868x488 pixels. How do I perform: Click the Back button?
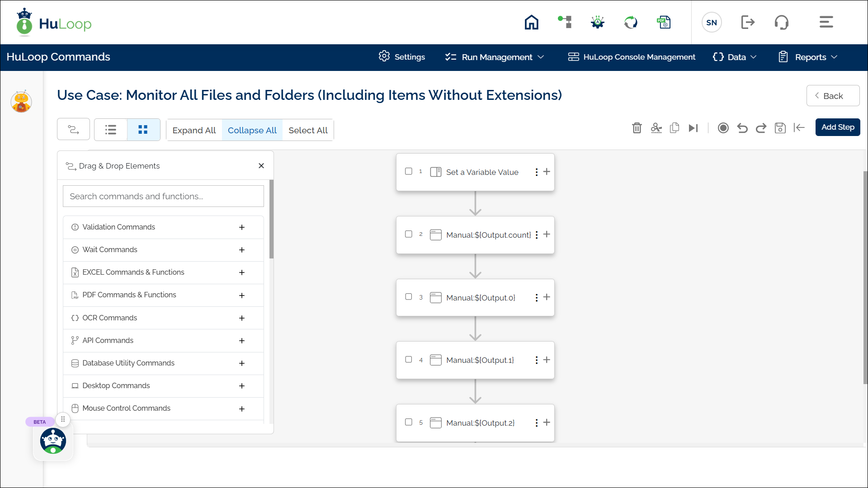[833, 96]
